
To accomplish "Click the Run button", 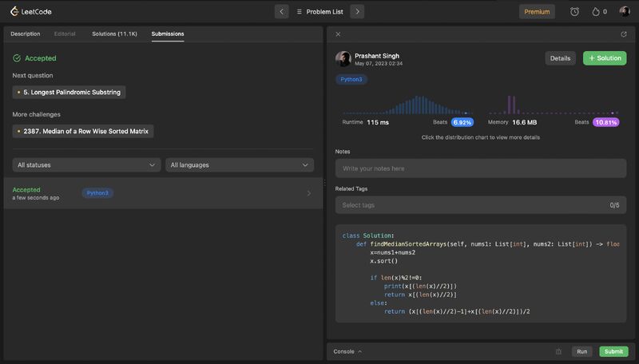I will tap(582, 351).
